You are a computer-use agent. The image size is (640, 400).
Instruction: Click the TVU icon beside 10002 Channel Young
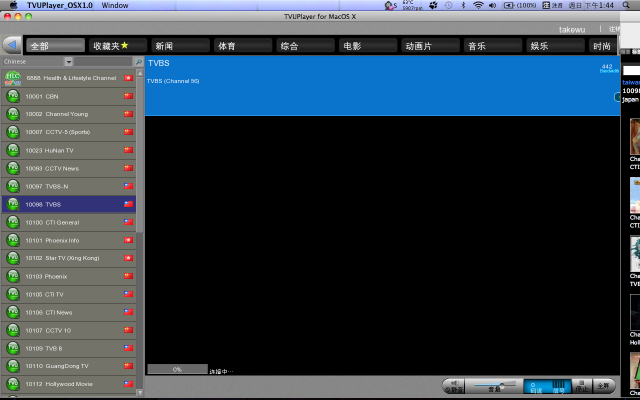click(13, 114)
